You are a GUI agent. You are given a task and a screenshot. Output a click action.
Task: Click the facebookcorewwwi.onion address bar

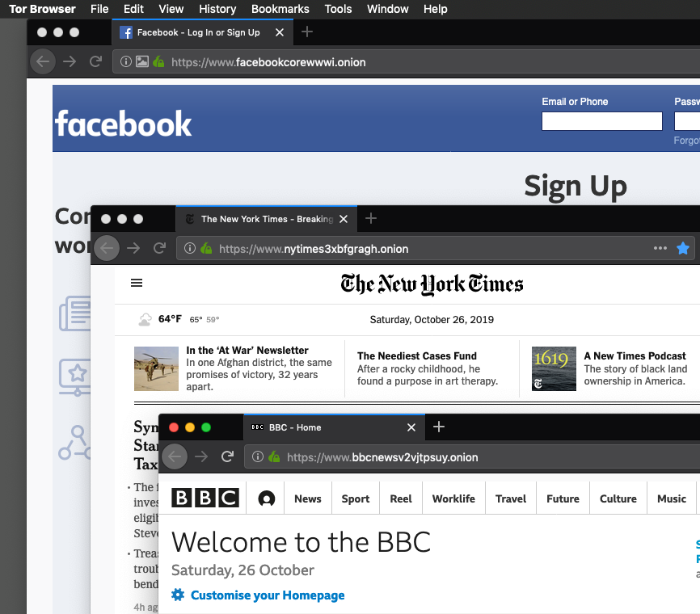click(407, 62)
